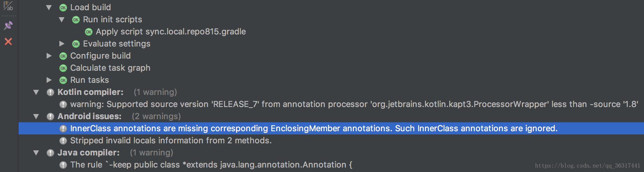Screen dimensions: 644x172
Task: Click warning icon beside Java compiler
Action: pos(50,153)
